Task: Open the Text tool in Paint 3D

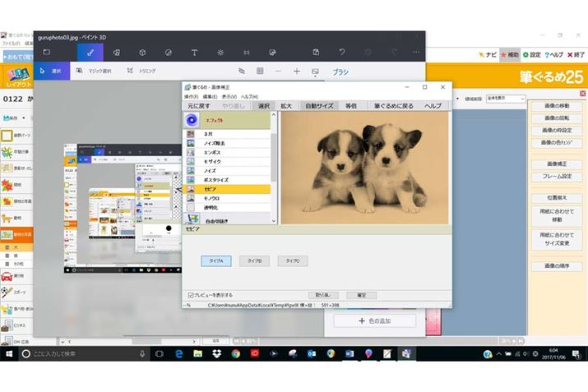Action: 194,52
